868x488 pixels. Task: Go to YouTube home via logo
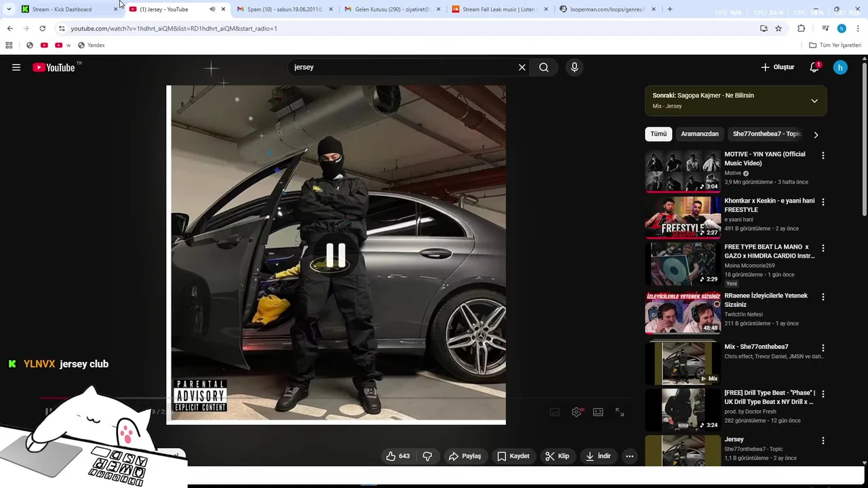[x=54, y=67]
